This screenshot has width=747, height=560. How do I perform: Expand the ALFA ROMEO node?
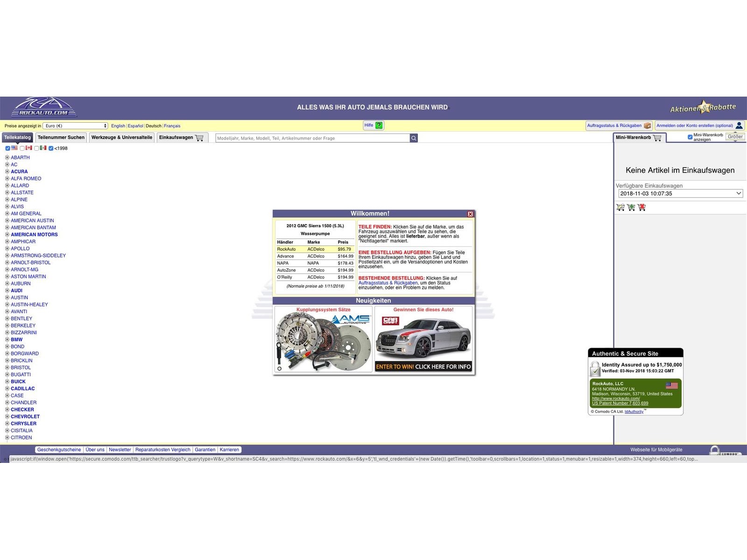7,179
